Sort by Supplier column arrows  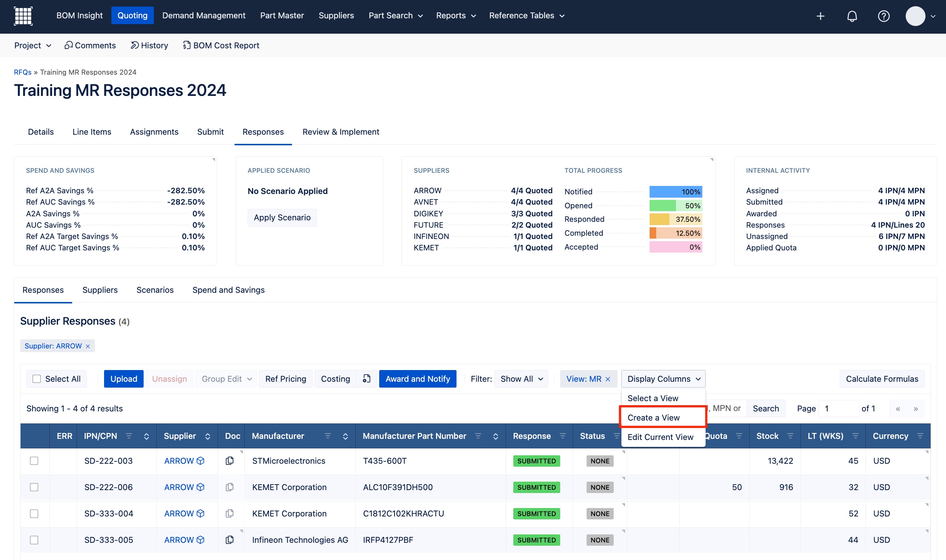(207, 436)
